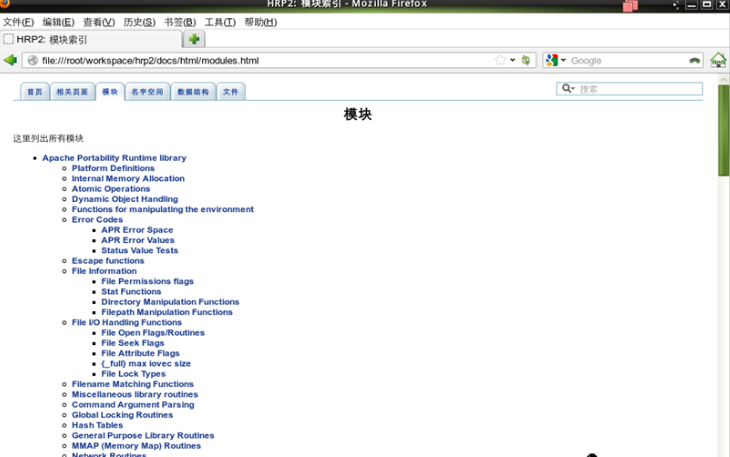730x457 pixels.
Task: Open the {_full} max iovec size link
Action: (146, 363)
